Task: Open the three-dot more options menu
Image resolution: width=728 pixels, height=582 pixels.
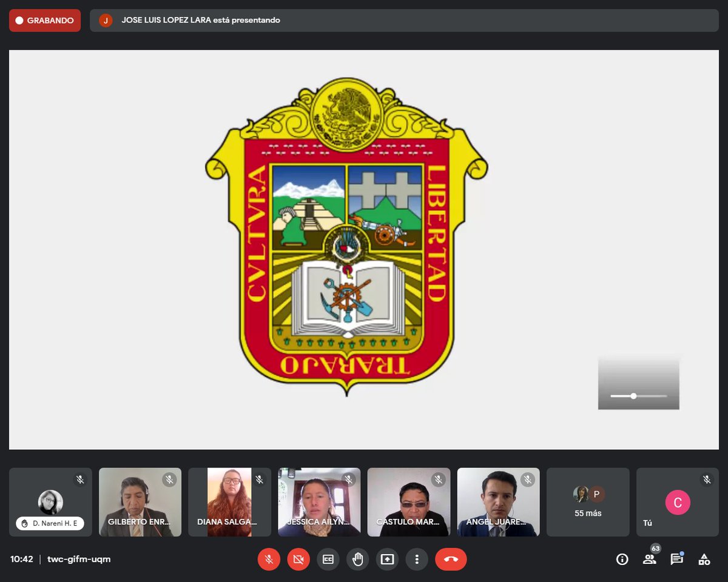Action: pos(416,559)
